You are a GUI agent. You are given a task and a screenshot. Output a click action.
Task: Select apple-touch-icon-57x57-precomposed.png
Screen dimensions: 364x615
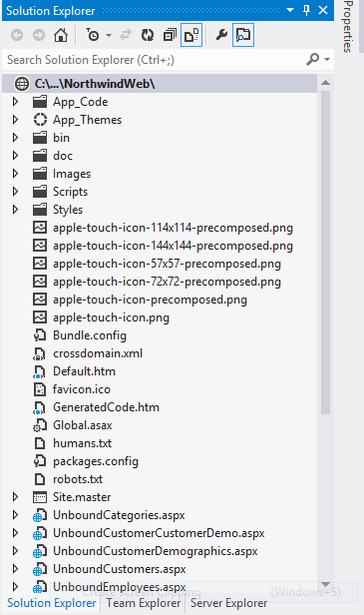pyautogui.click(x=167, y=264)
